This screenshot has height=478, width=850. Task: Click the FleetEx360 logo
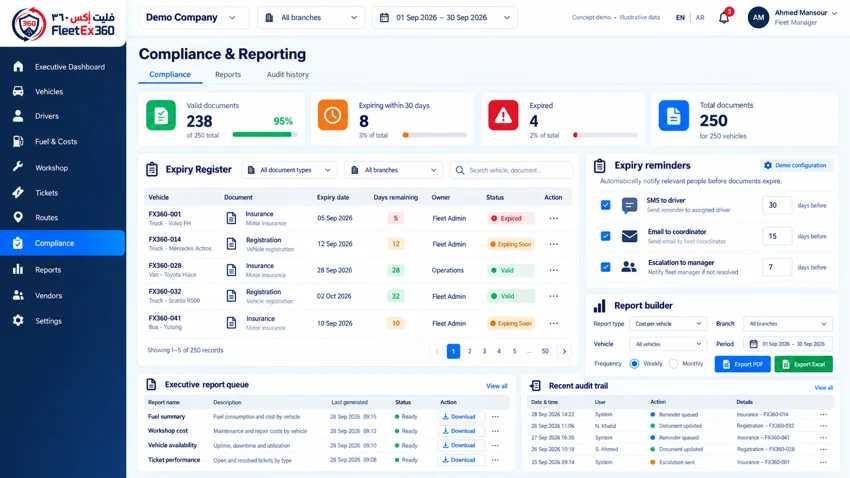point(63,24)
